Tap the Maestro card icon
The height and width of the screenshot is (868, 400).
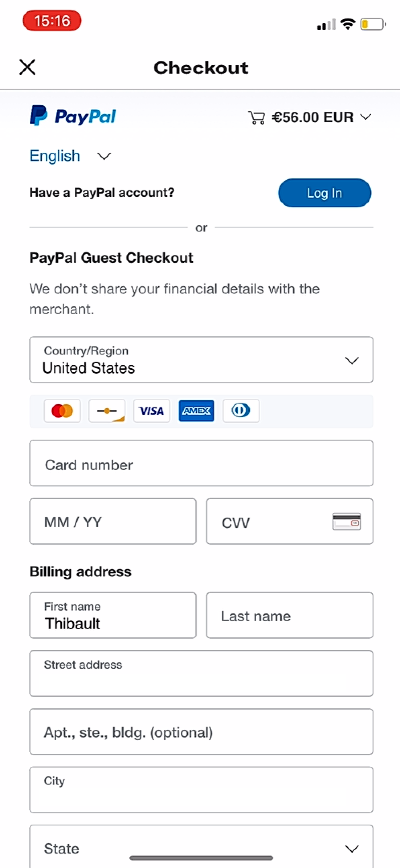pyautogui.click(x=107, y=411)
